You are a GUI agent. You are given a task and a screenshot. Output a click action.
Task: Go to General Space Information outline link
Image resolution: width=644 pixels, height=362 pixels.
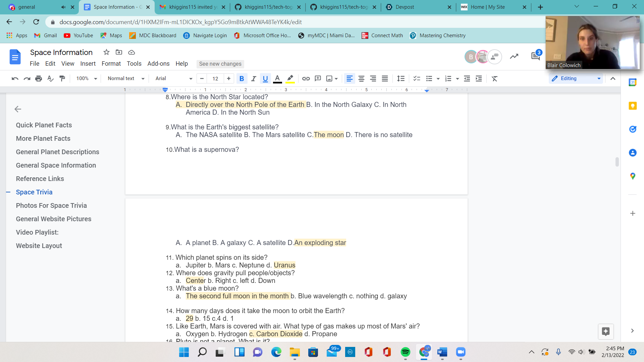(x=56, y=165)
